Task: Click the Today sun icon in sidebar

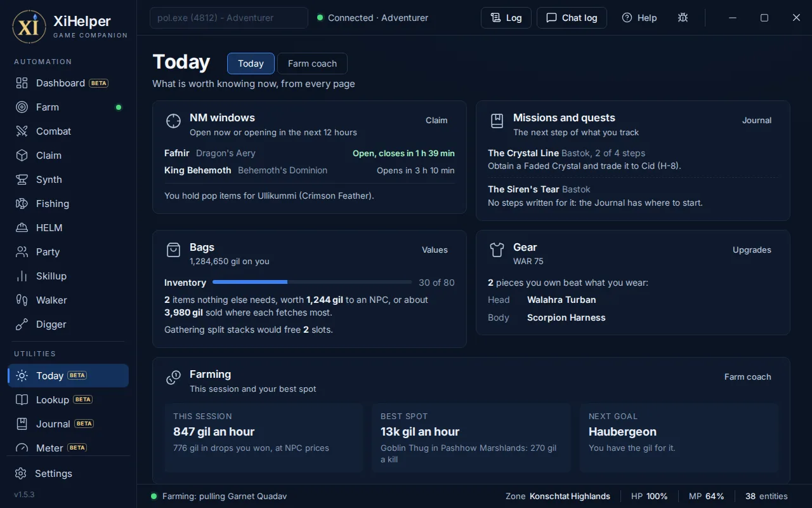Action: pos(22,375)
